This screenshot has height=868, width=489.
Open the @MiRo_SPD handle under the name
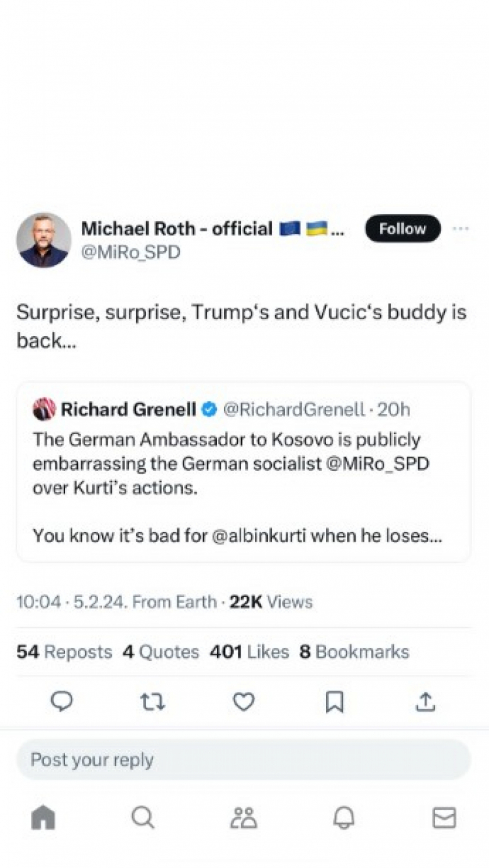(x=130, y=252)
